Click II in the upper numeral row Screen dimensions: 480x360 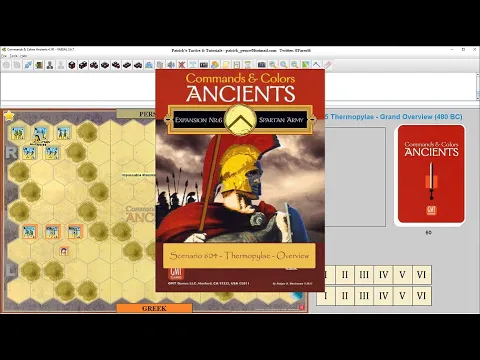pos(345,275)
